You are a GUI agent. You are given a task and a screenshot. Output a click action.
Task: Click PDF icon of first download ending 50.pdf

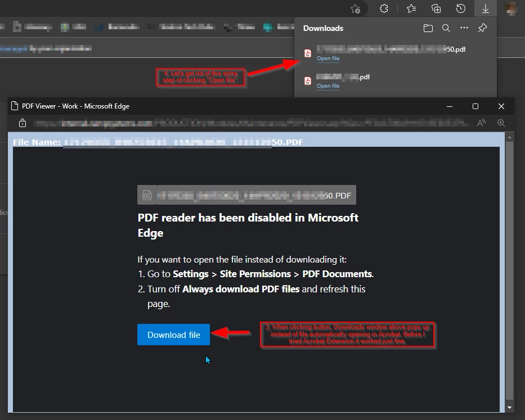(x=308, y=53)
